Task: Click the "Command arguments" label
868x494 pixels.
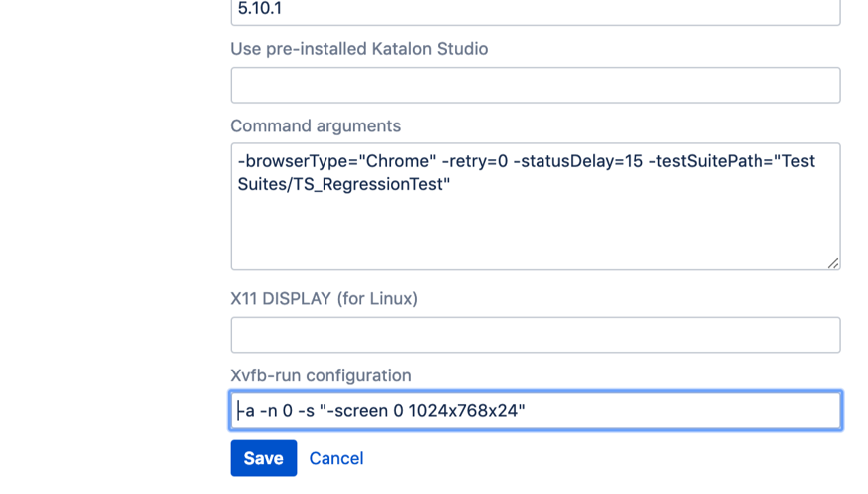Action: pyautogui.click(x=316, y=125)
